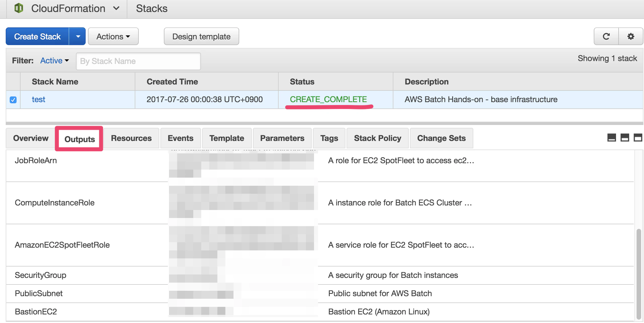Select the Outputs tab

(x=79, y=139)
